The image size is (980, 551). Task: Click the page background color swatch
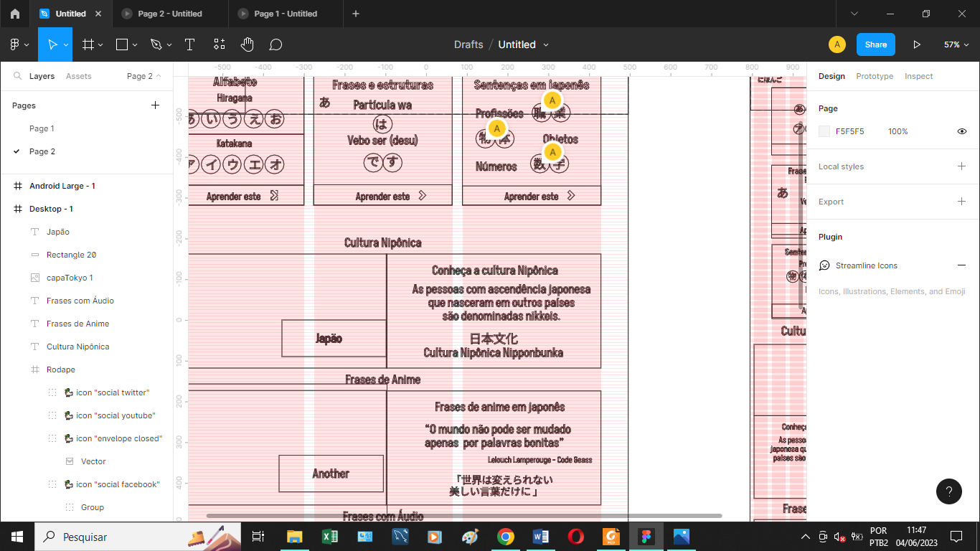[824, 131]
